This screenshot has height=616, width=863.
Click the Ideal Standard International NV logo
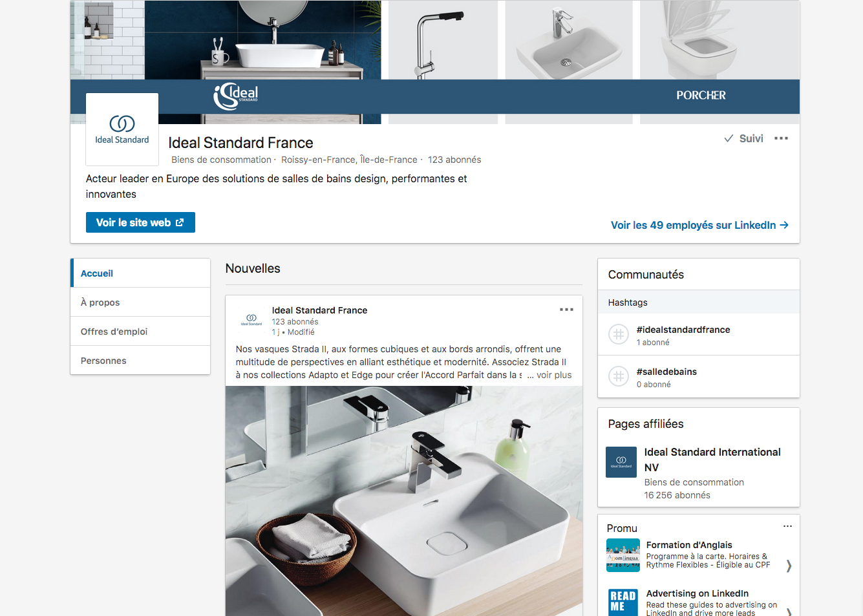pos(621,462)
